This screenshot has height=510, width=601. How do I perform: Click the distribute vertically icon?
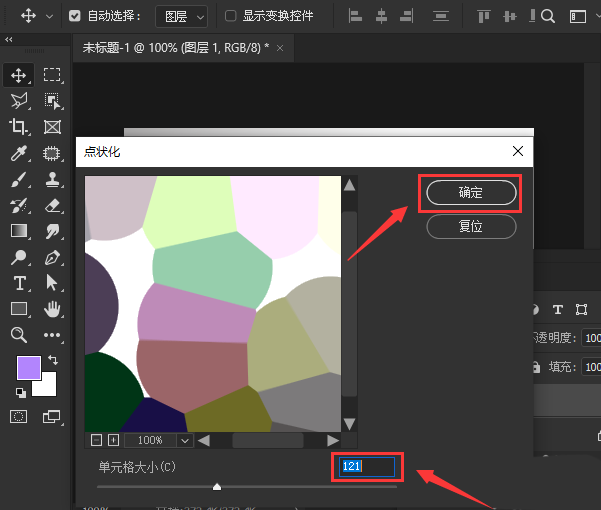pos(441,16)
